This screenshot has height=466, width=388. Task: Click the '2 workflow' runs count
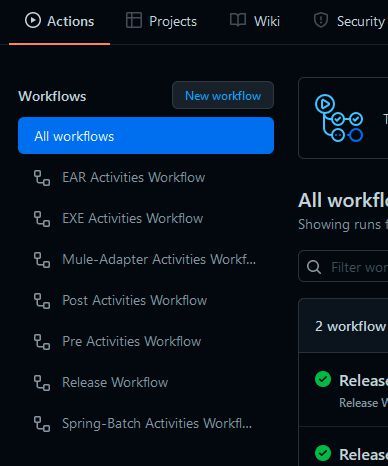click(x=350, y=326)
